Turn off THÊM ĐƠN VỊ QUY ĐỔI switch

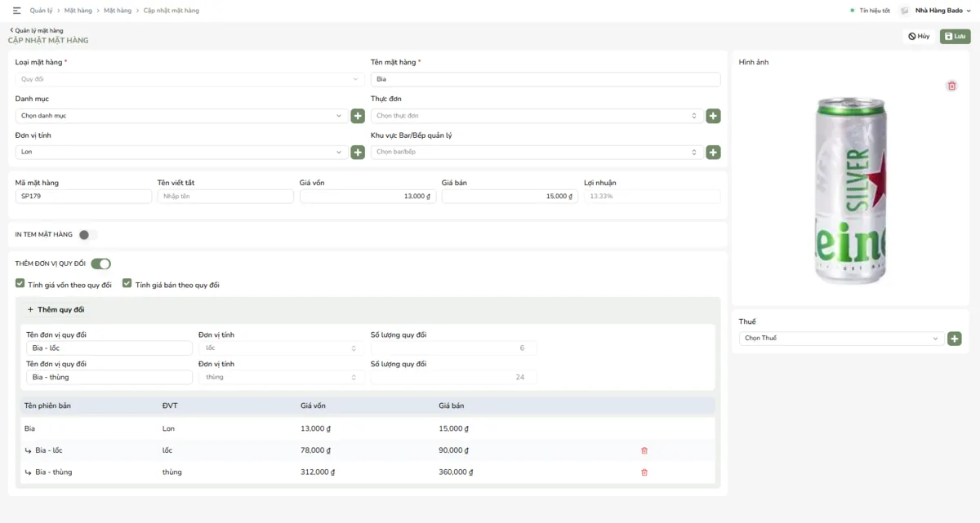click(100, 264)
